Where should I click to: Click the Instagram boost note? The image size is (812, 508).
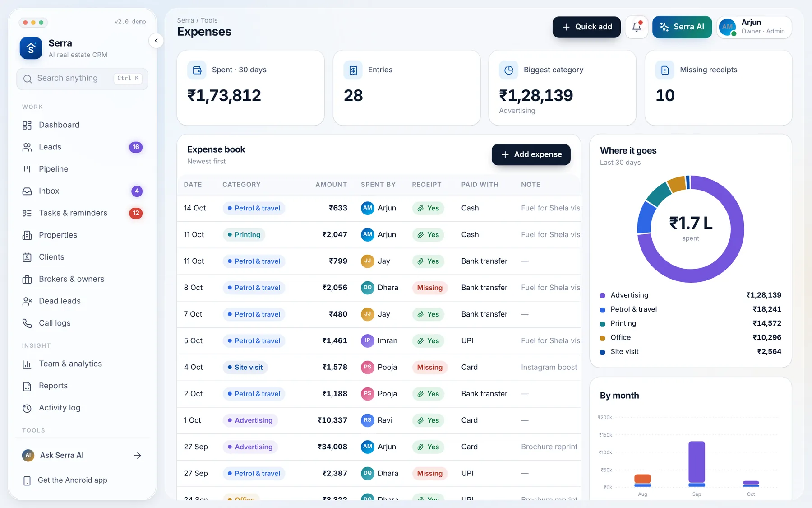click(549, 368)
